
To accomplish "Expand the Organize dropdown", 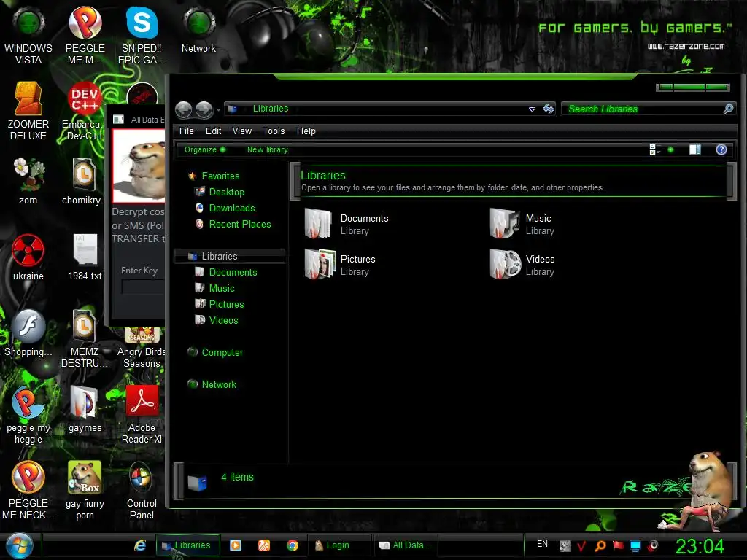I will coord(205,149).
